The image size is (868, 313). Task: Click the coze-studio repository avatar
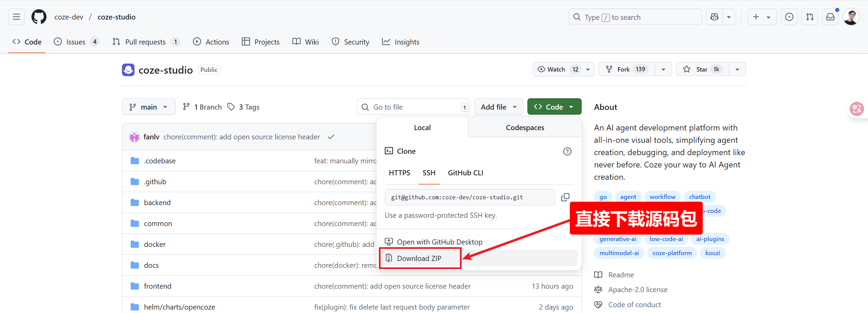click(128, 70)
